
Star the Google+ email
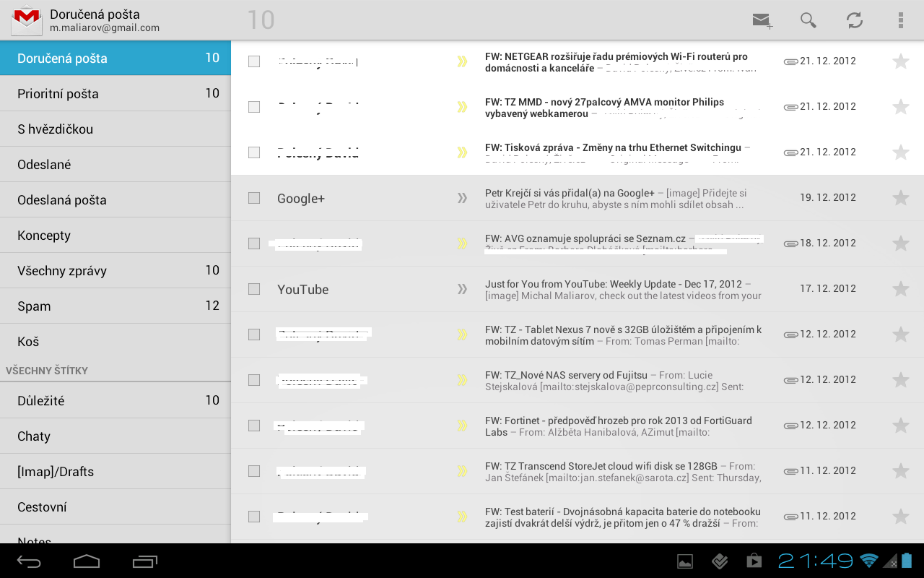[x=900, y=198]
